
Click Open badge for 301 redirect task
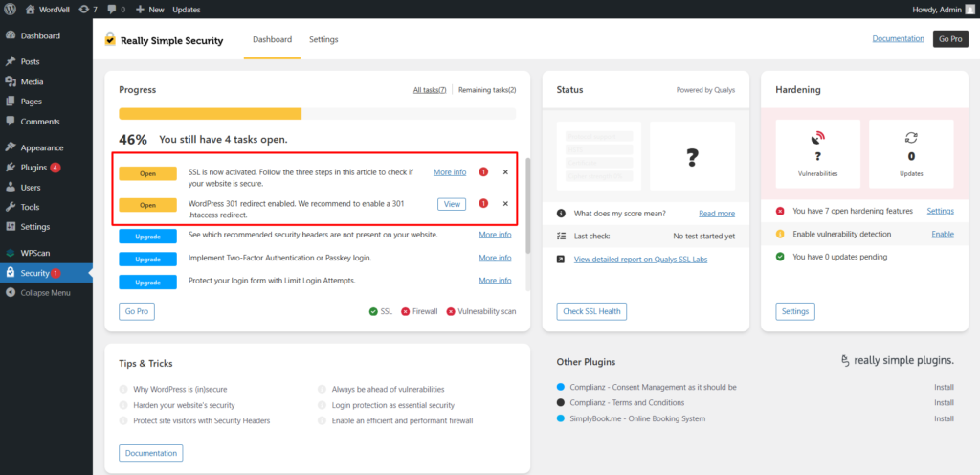point(147,204)
